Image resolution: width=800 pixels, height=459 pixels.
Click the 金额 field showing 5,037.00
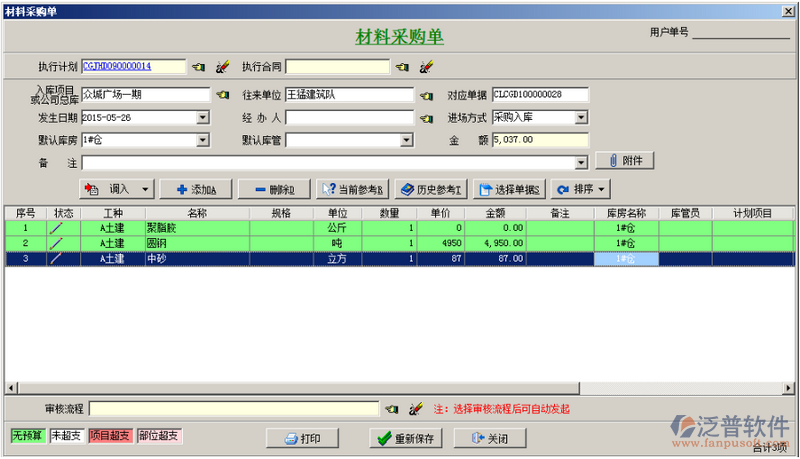click(x=540, y=140)
